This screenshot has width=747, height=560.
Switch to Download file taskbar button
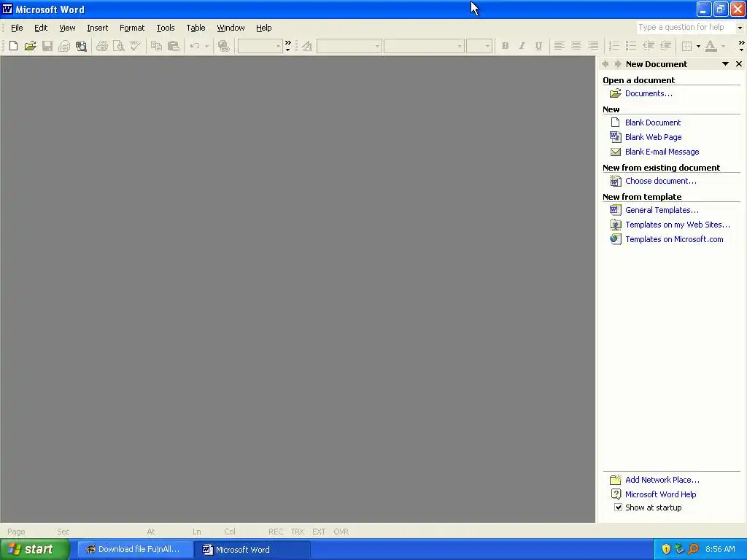135,550
